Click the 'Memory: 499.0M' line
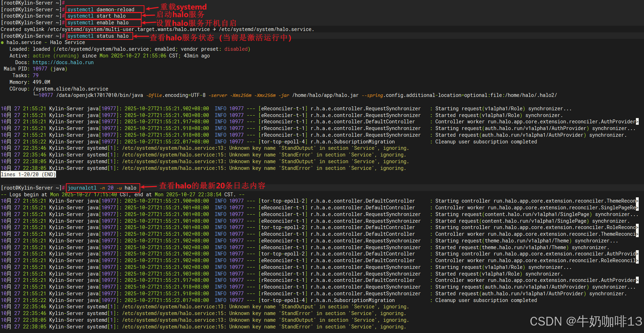 (30, 82)
